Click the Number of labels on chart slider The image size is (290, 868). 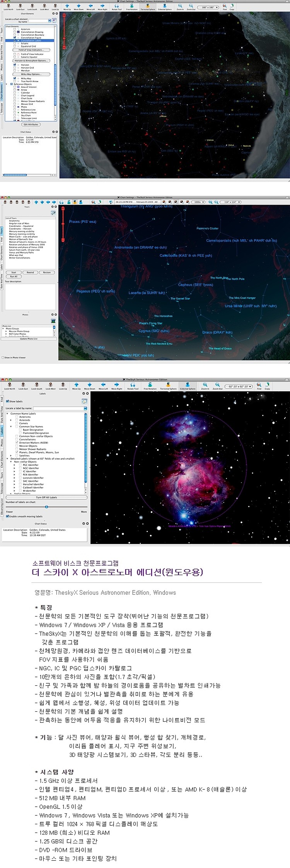(46, 507)
